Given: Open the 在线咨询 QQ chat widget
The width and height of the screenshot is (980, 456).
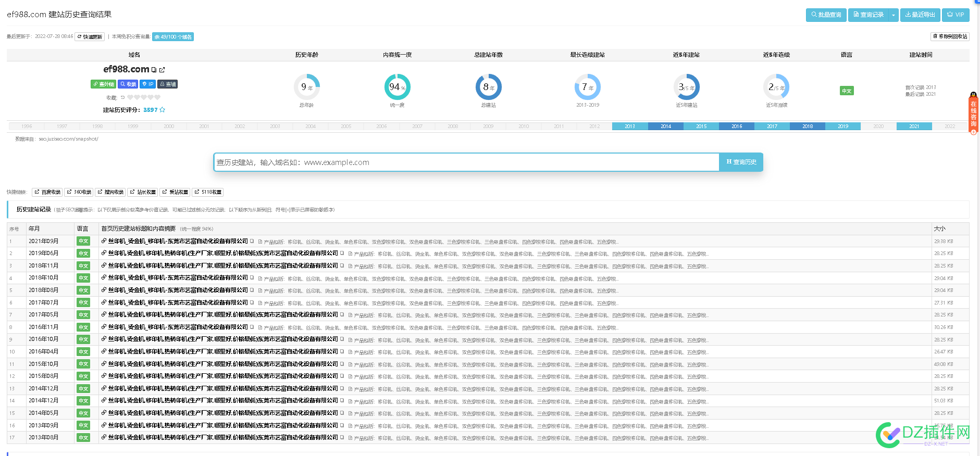Looking at the screenshot, I should click(x=973, y=113).
